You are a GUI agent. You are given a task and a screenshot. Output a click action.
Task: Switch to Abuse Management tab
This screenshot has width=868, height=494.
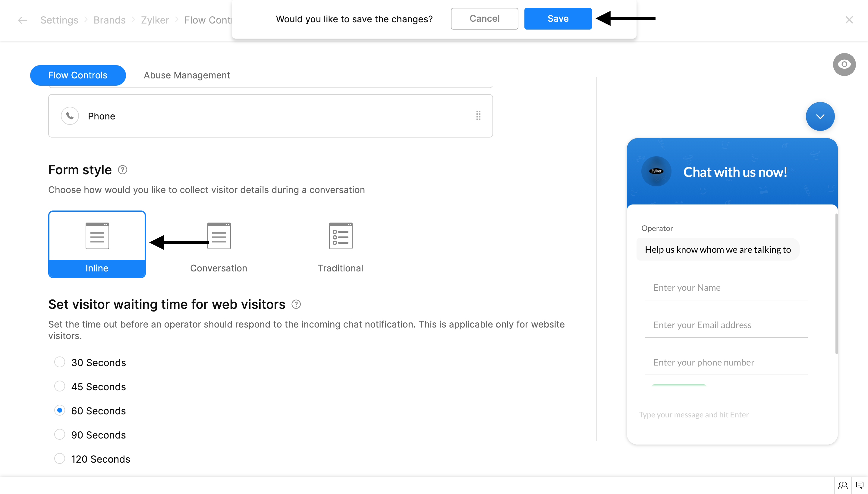tap(187, 75)
